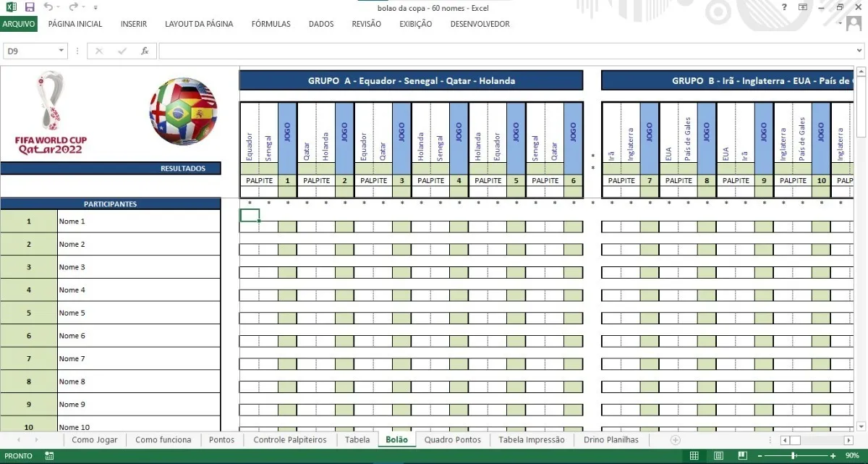868x464 pixels.
Task: Switch to Normal view in status bar
Action: coord(694,455)
